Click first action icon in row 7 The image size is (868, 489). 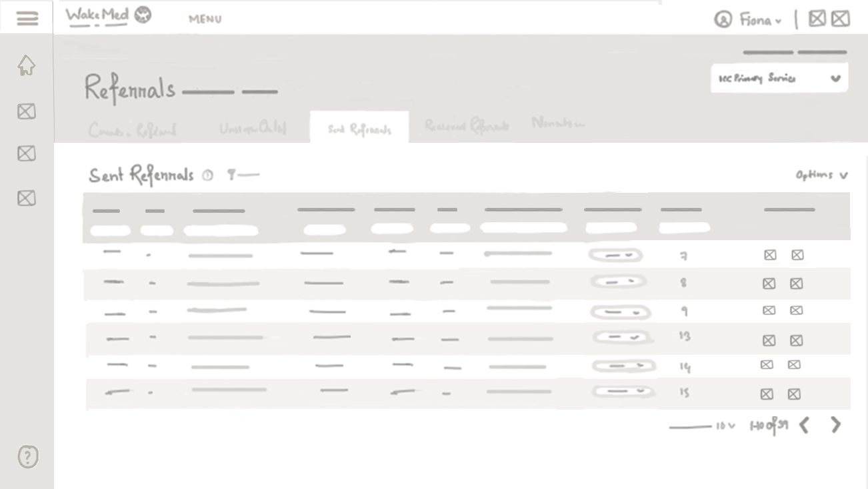(770, 255)
